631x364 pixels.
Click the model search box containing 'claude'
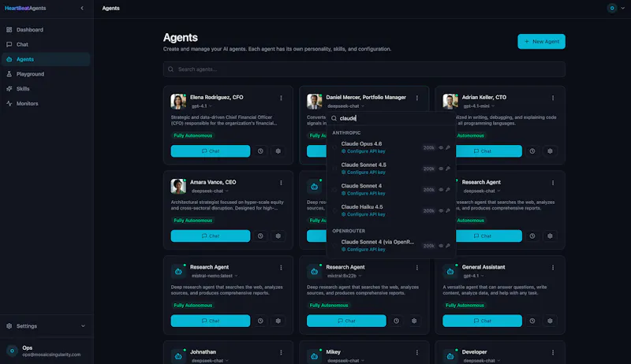pos(391,118)
